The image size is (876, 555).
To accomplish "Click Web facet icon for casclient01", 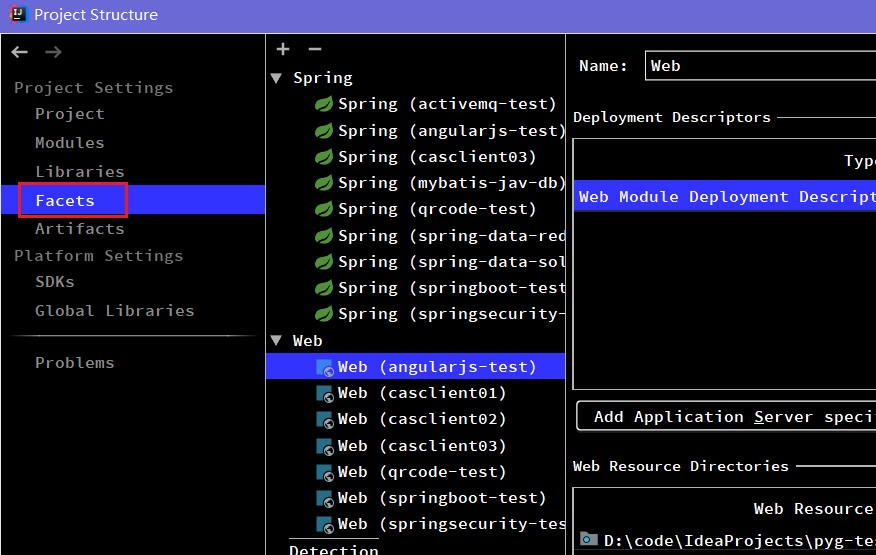I will [325, 393].
